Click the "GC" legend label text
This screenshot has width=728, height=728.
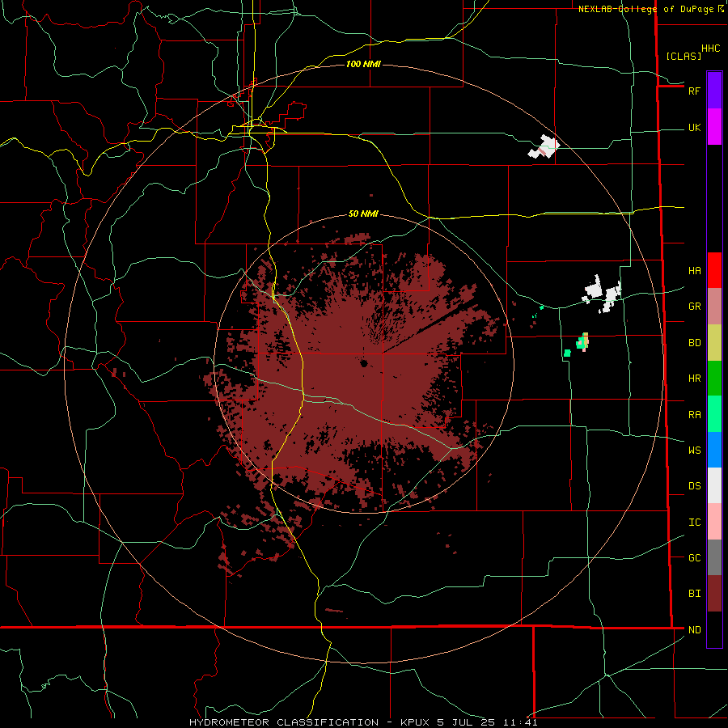(x=694, y=558)
